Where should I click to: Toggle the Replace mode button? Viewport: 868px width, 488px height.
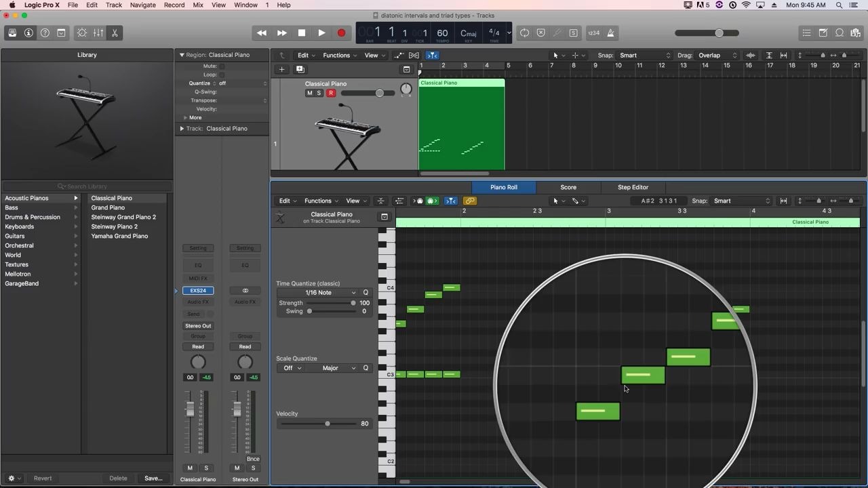(540, 33)
